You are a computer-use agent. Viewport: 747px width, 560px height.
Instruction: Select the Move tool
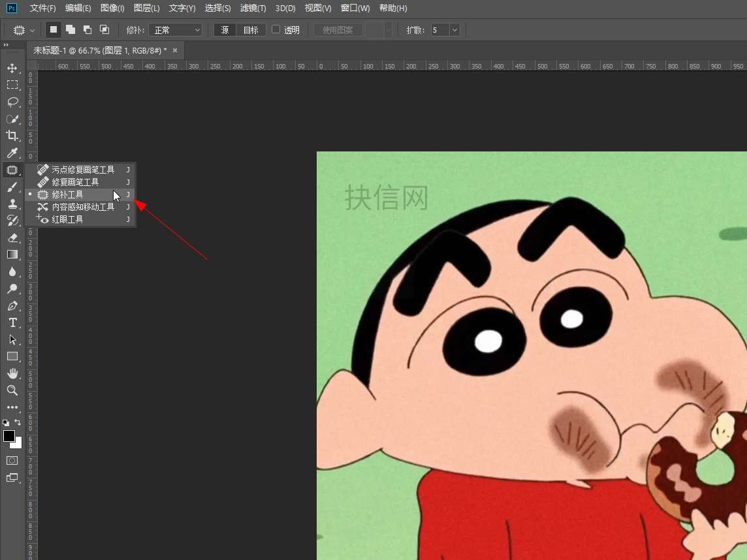click(x=12, y=68)
